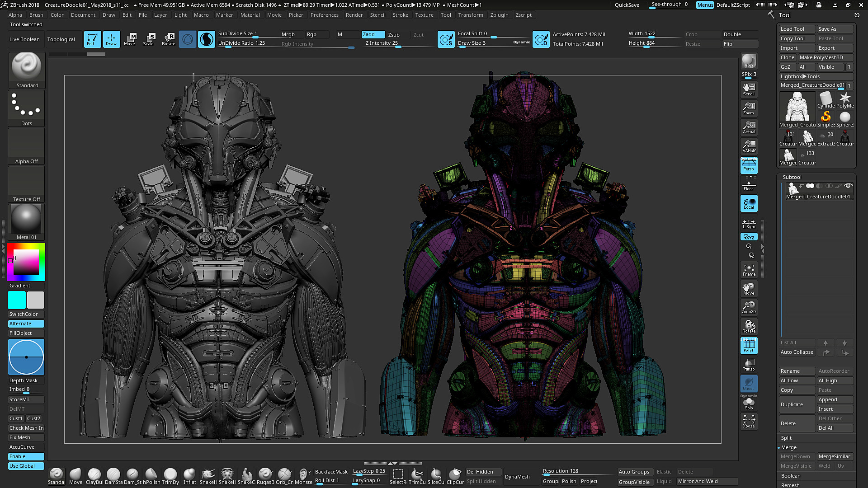Toggle the Floor grid
Viewport: 868px width, 488px height.
click(749, 184)
